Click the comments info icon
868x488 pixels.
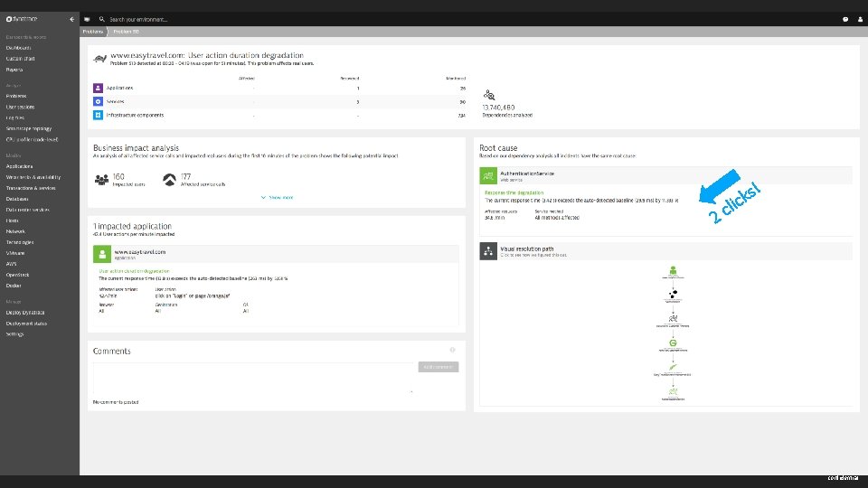(x=452, y=350)
